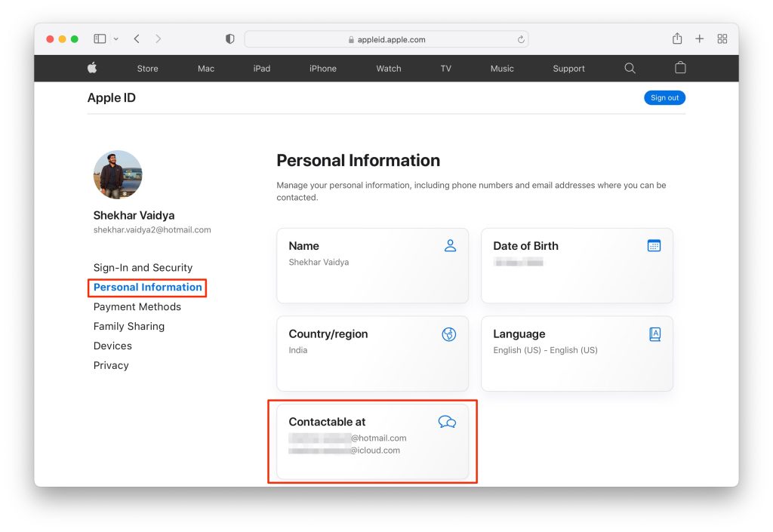This screenshot has height=532, width=773.
Task: Open the search magnifier icon
Action: (630, 68)
